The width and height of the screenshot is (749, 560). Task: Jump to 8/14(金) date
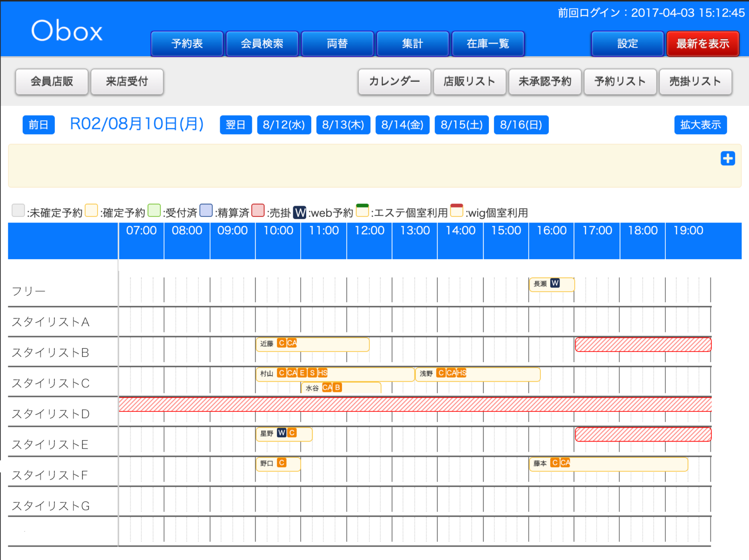pyautogui.click(x=402, y=125)
